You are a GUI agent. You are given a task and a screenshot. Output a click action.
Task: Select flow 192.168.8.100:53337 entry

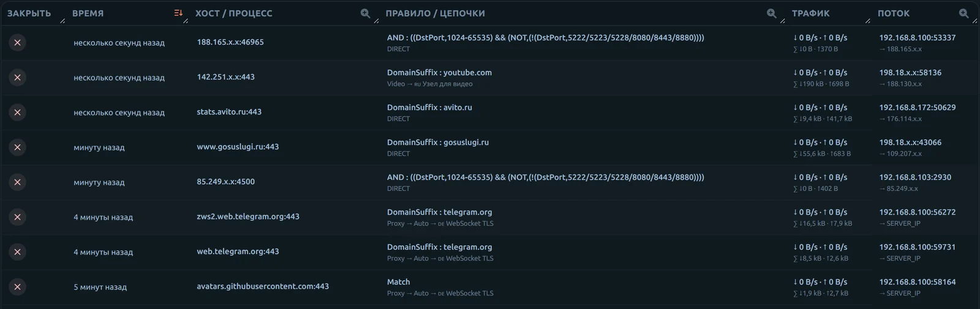tap(918, 37)
